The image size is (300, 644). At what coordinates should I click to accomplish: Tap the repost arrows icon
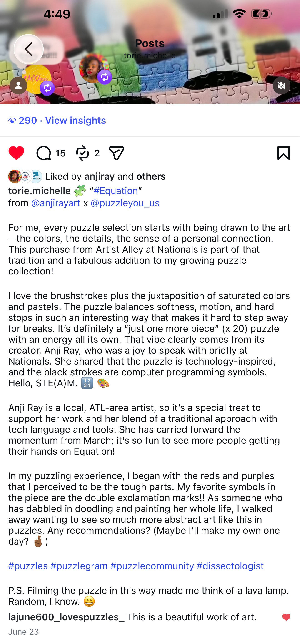[82, 153]
